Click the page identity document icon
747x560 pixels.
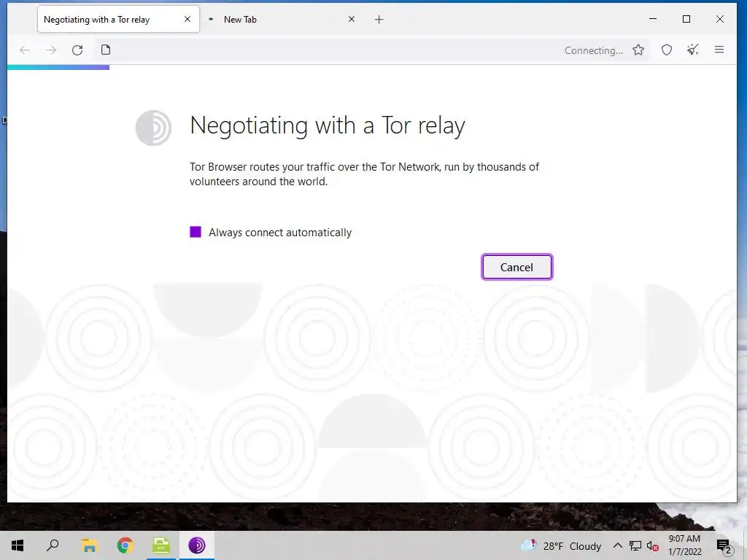tap(106, 50)
